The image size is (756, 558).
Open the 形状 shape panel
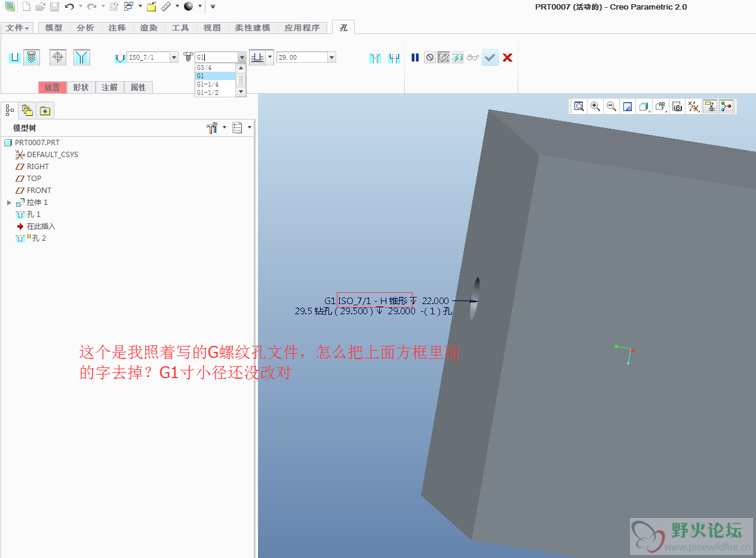click(x=81, y=87)
